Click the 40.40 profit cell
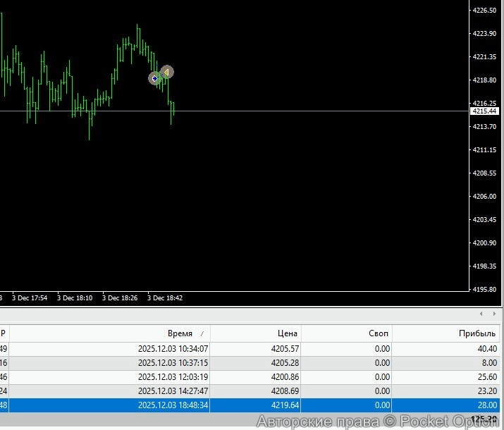 487,349
